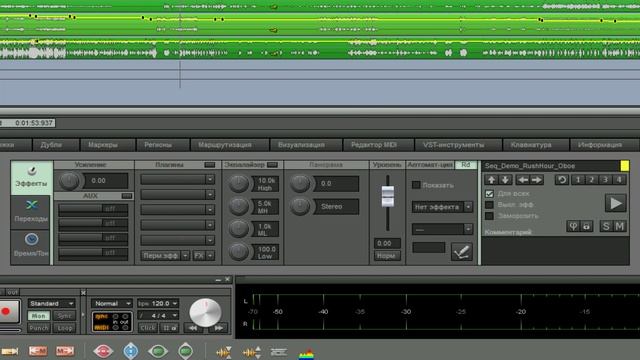640x360 pixels.
Task: Click the yellow range arrow toolbar icon
Action: click(10, 351)
